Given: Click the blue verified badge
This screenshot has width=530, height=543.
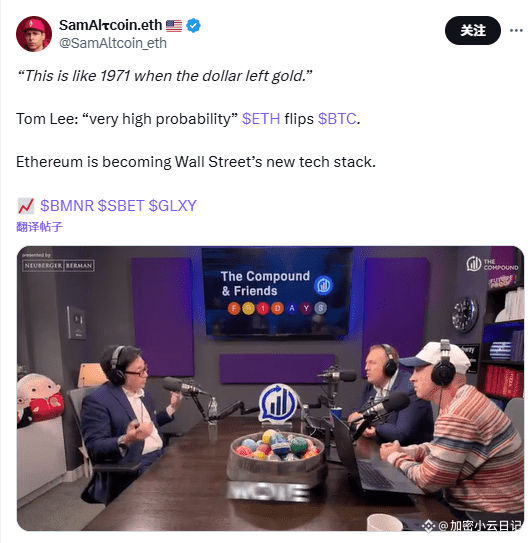Looking at the screenshot, I should pos(193,25).
